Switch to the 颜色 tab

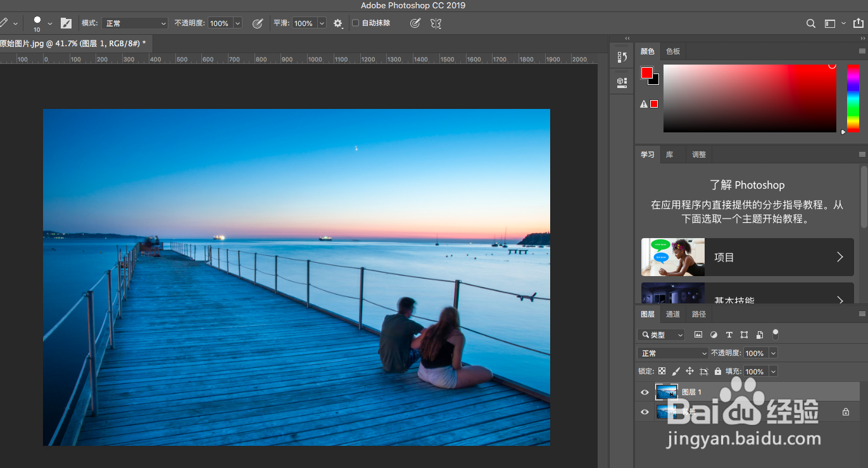[648, 51]
